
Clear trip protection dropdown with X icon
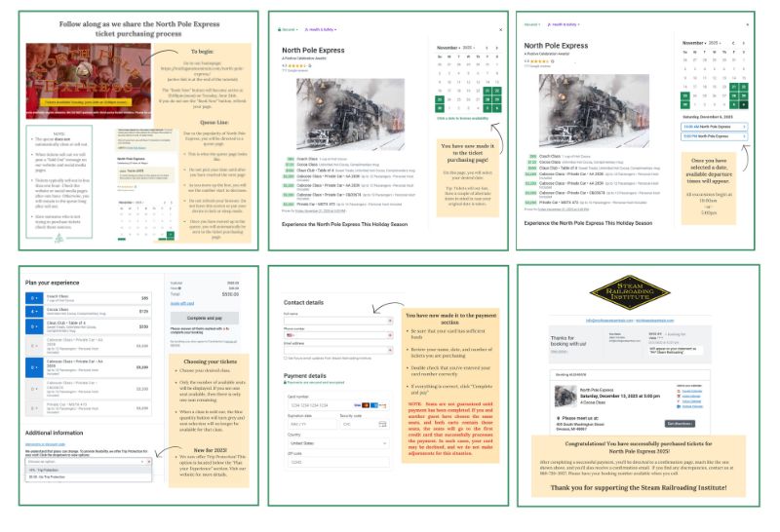point(149,462)
